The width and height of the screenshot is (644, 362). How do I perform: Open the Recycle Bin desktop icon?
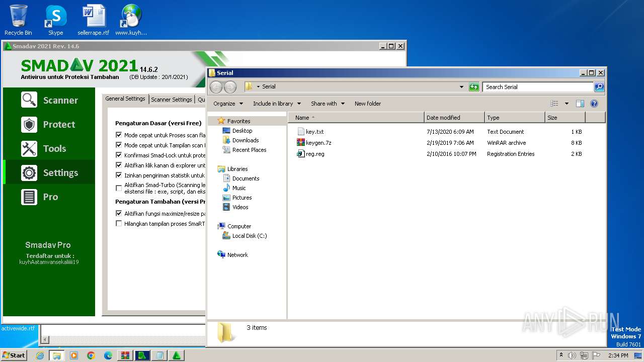point(18,20)
